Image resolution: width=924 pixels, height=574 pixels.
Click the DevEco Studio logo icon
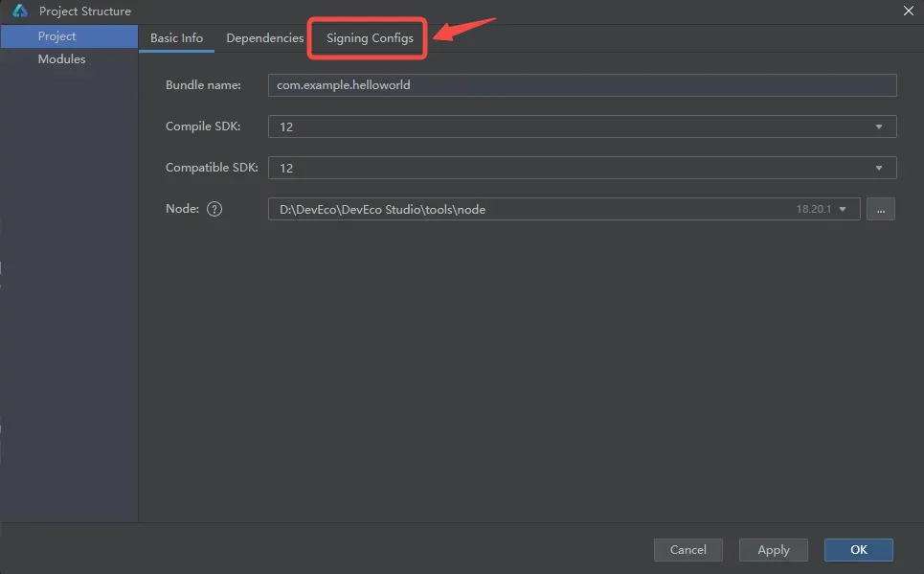coord(20,11)
